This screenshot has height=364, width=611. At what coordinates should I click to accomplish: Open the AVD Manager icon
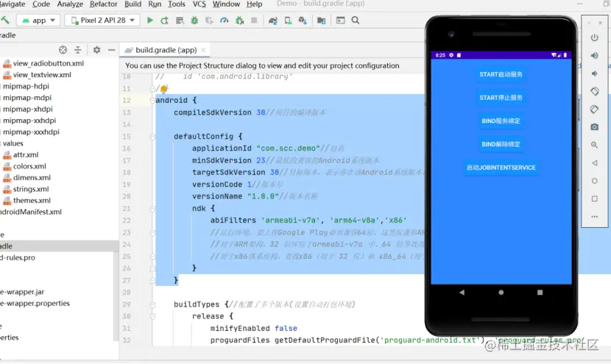pos(288,21)
